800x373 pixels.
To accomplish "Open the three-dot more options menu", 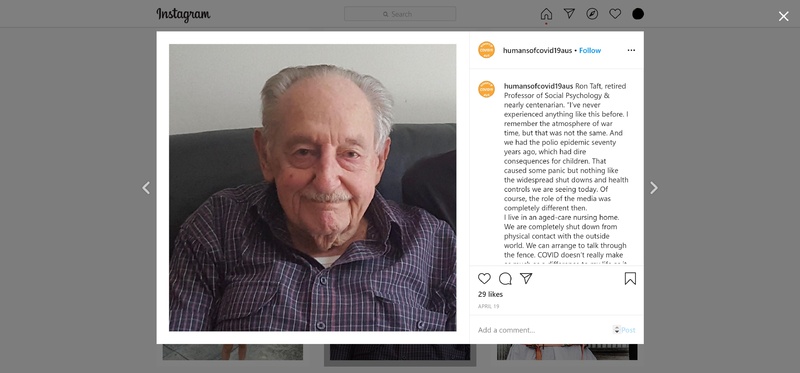I will [631, 50].
